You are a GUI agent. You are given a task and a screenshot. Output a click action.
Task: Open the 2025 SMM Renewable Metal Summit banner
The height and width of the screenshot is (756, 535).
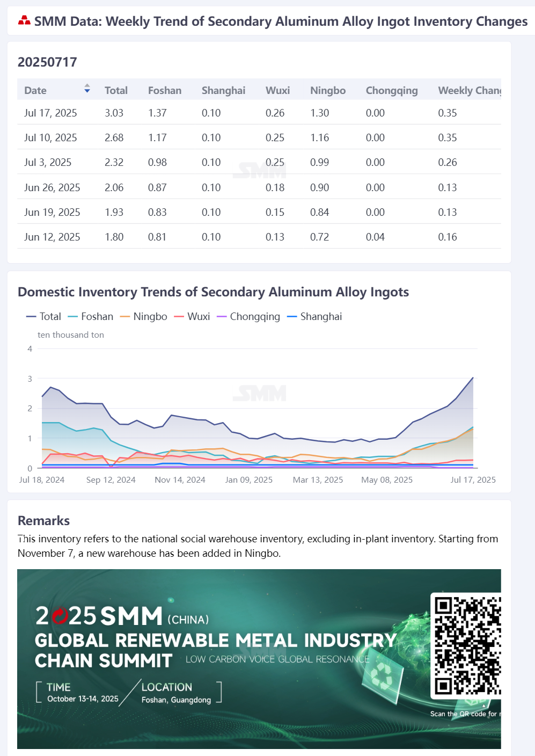click(x=259, y=659)
